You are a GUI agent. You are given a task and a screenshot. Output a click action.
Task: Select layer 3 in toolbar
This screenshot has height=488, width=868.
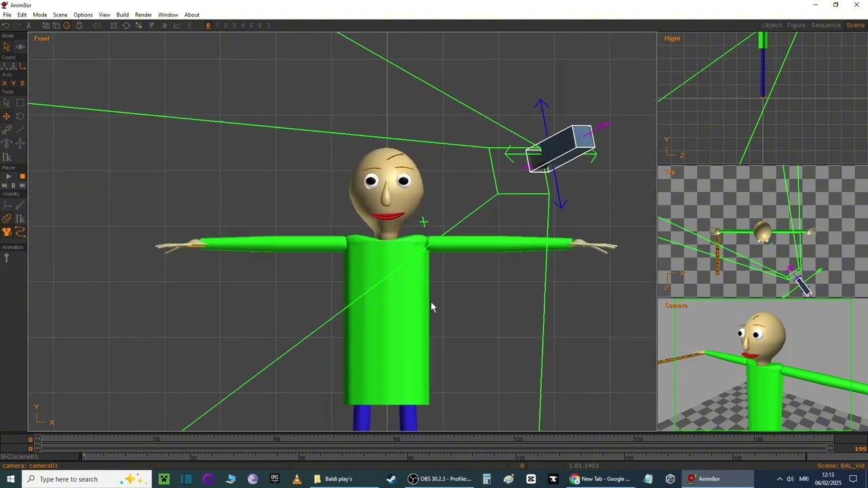click(234, 26)
